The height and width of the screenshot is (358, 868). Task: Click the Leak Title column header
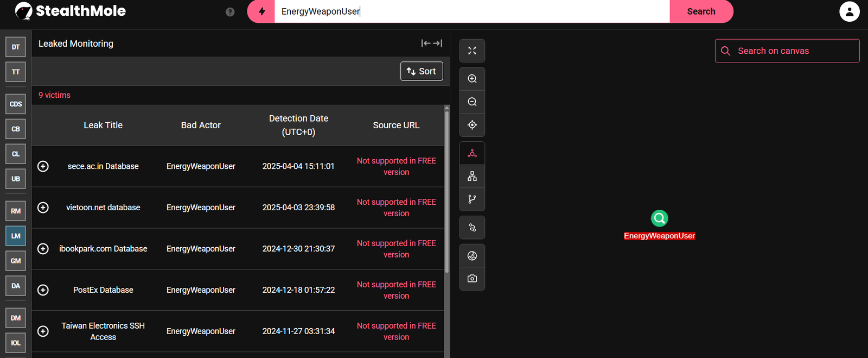pyautogui.click(x=103, y=125)
